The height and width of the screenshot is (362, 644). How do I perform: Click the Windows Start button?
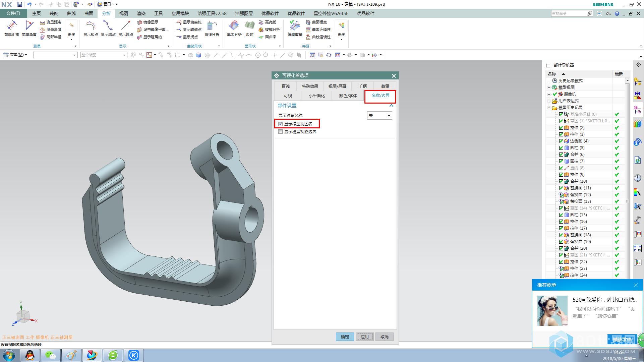pyautogui.click(x=9, y=355)
